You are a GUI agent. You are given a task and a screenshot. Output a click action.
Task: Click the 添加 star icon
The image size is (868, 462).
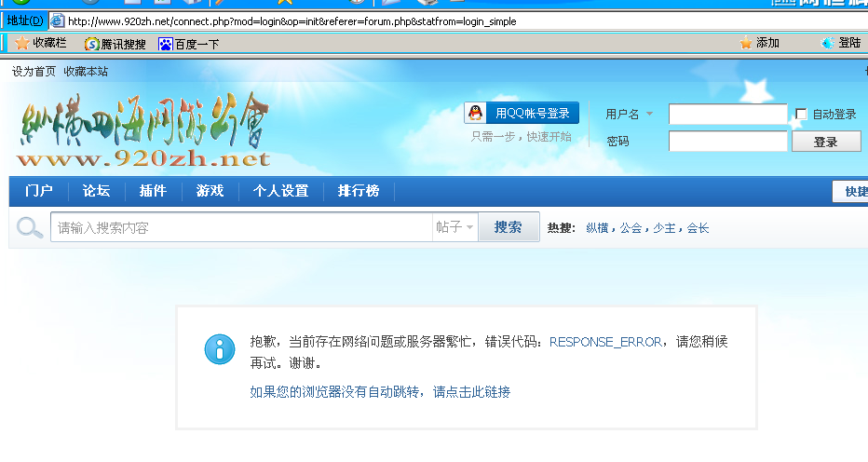click(x=746, y=43)
